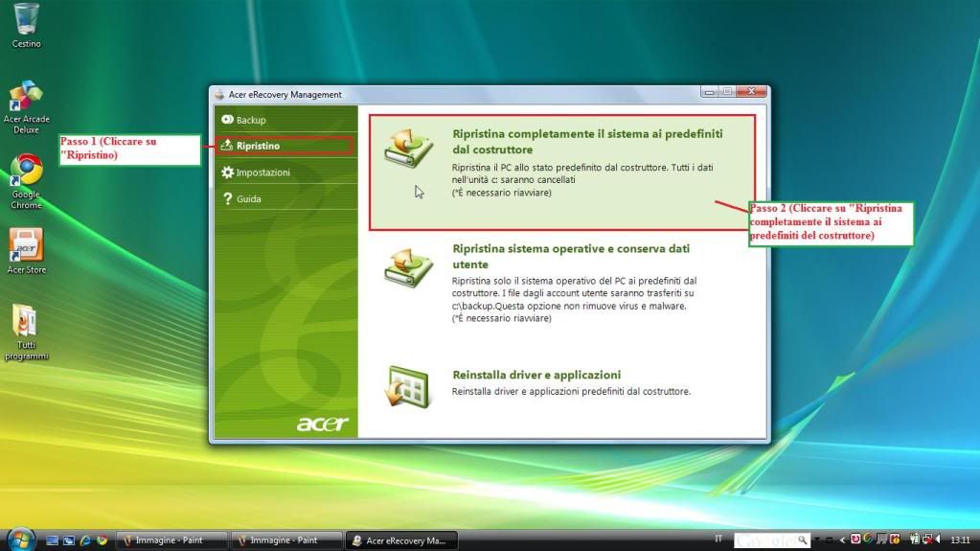Launch Chrome from quick launch bar
The image size is (980, 551).
click(102, 540)
